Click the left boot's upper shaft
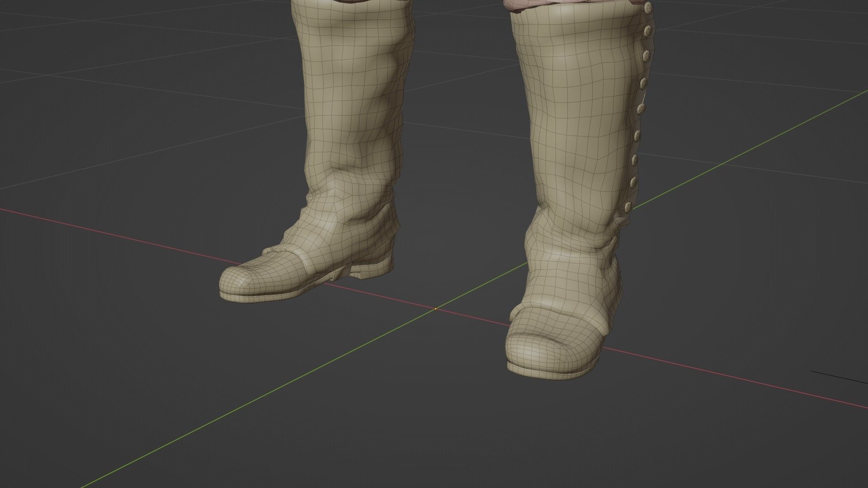868x488 pixels. click(353, 68)
